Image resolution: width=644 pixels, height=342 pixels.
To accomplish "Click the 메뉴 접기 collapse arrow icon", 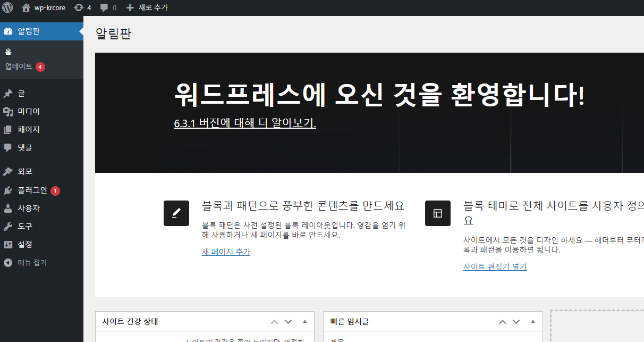I will [8, 263].
